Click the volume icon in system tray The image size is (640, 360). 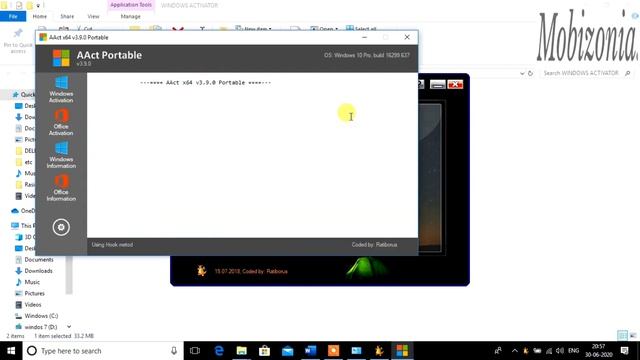560,351
